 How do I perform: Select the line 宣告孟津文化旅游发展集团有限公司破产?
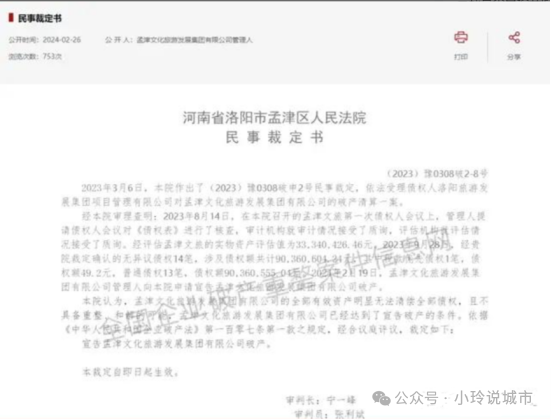coord(177,344)
